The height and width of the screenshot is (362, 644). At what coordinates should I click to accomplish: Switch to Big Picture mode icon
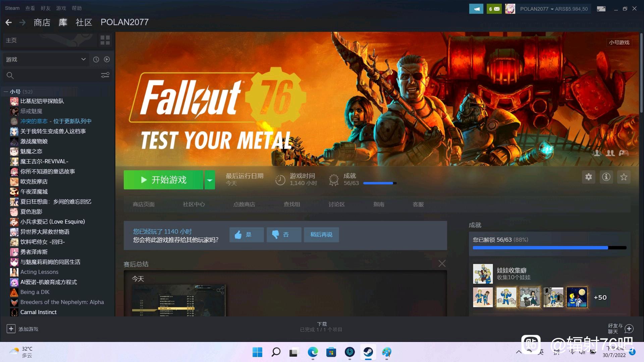[601, 9]
